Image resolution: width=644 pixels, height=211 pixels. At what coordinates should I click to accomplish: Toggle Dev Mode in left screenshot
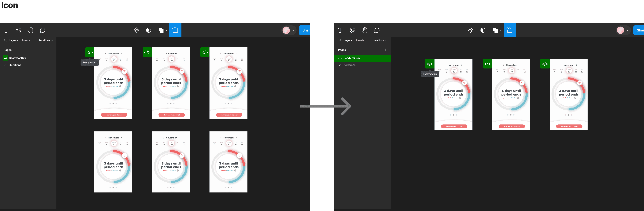175,30
